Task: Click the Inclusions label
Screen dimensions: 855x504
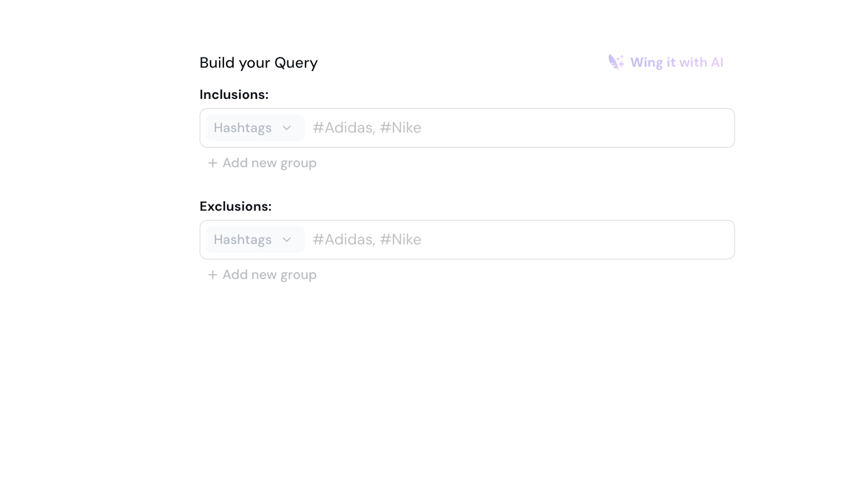Action: (x=234, y=94)
